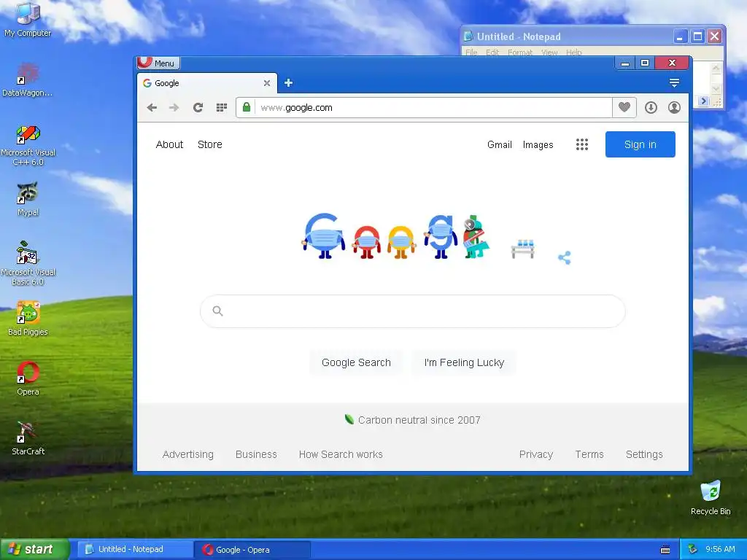Viewport: 747px width, 560px height.
Task: Open Help menu in Notepad window
Action: point(573,52)
